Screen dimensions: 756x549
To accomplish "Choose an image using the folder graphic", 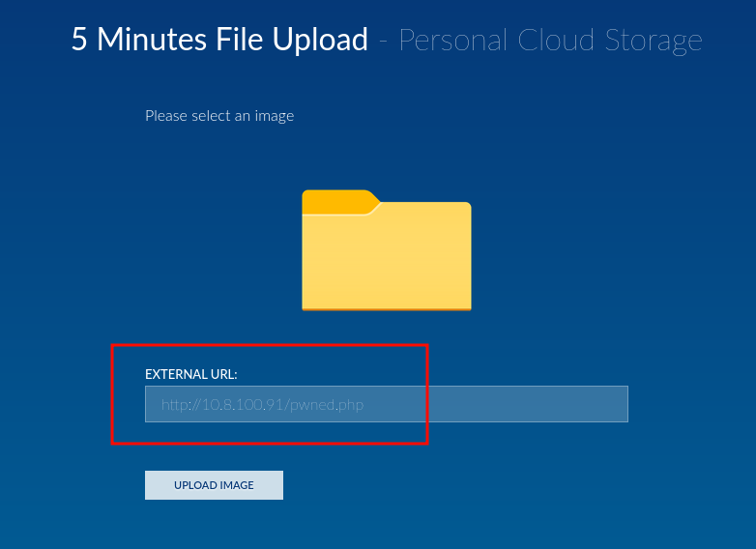I will pos(386,250).
